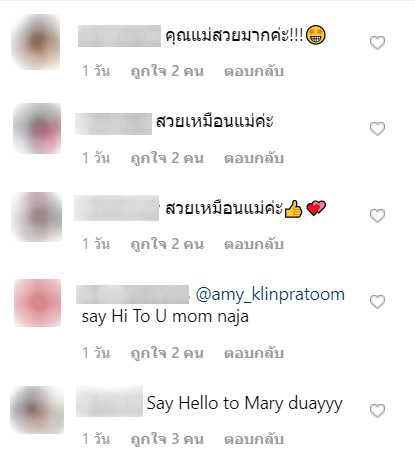Like the comment with thumbs-up and hearts
The height and width of the screenshot is (460, 415).
(377, 216)
